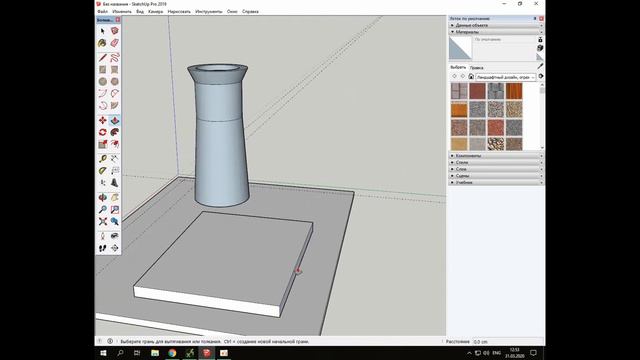Expand the Данные объекта panel
The width and height of the screenshot is (640, 360).
[x=496, y=25]
